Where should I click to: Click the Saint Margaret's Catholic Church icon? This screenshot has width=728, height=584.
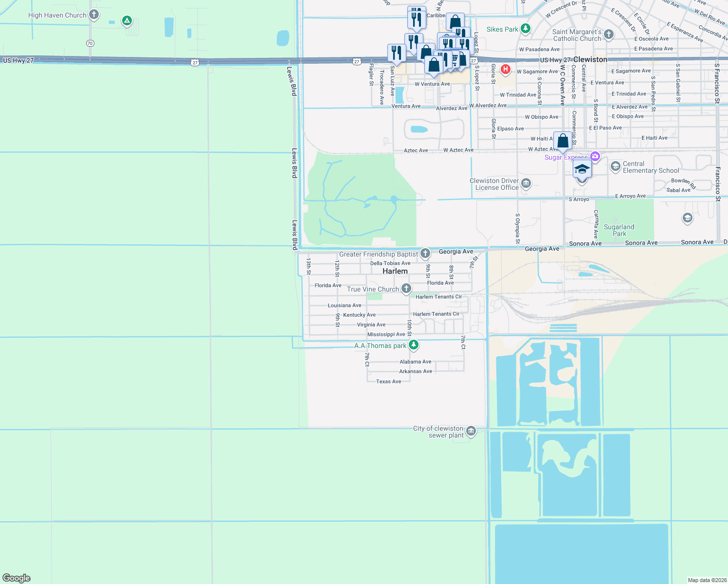[608, 34]
